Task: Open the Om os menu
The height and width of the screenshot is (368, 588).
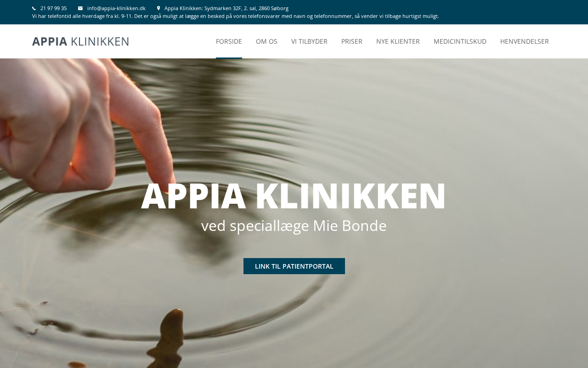Action: 266,41
